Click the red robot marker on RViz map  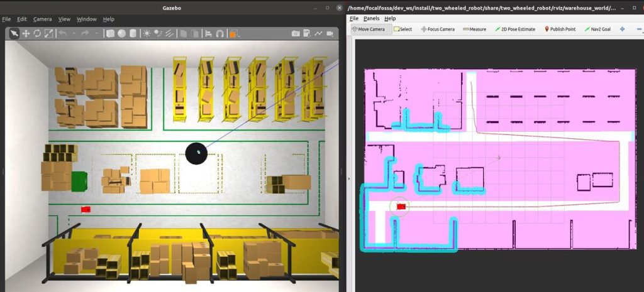(401, 206)
